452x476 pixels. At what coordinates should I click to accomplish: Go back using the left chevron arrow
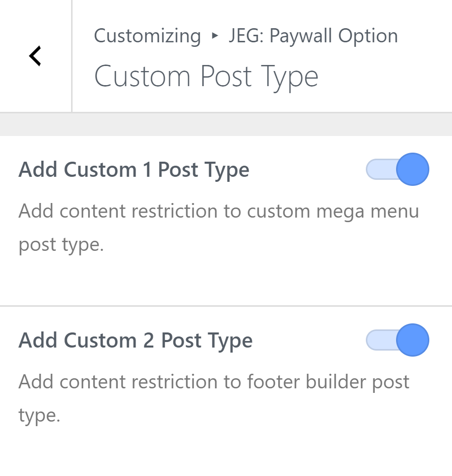pos(35,56)
